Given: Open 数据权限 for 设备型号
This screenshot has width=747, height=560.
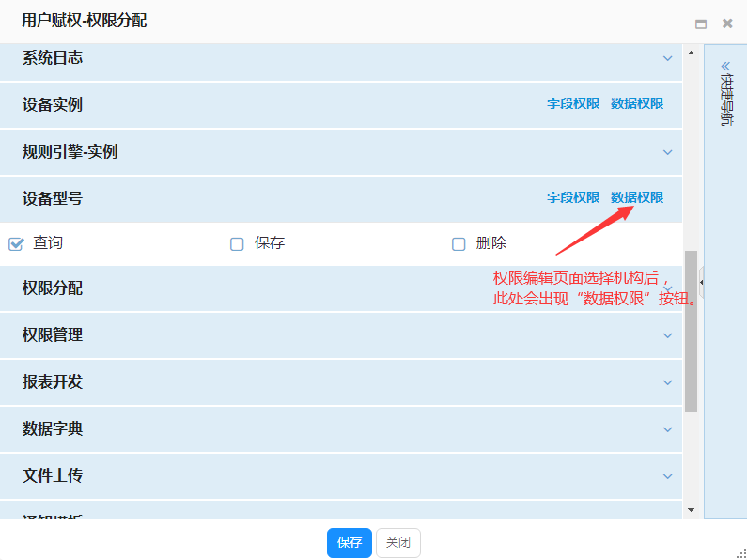Looking at the screenshot, I should coord(637,198).
